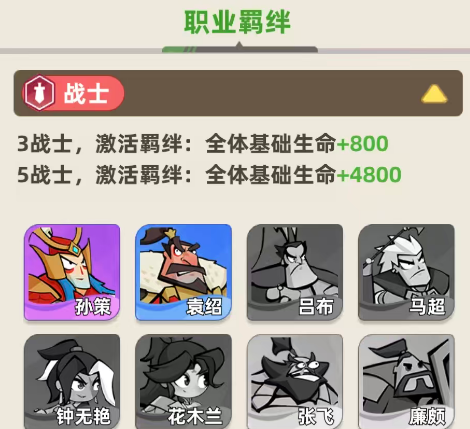Click the +4800 bonus value text
Viewport: 470px width, 429px height.
pos(369,175)
